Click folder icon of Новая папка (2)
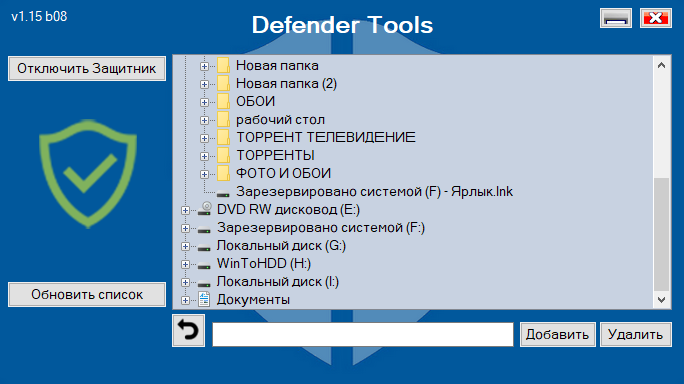Screen dimensions: 684x384 (x=223, y=84)
